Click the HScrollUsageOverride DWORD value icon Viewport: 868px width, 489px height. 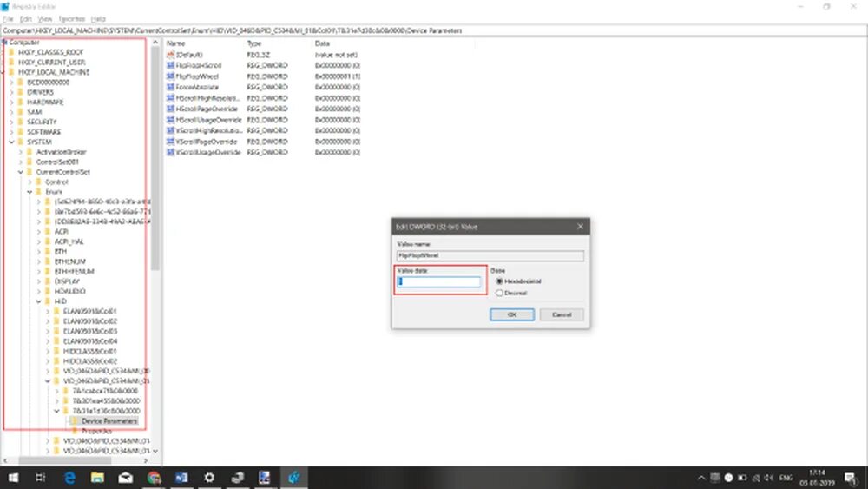tap(170, 120)
